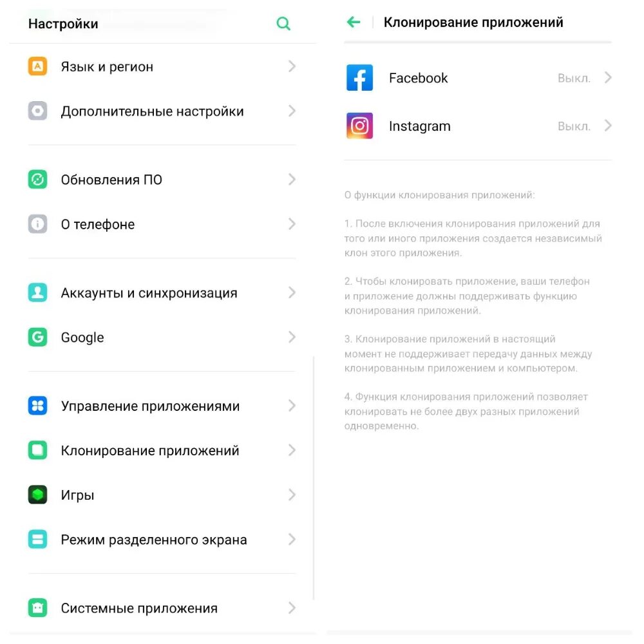Tap the search magnifier icon in Настройки
Viewport: 644px width, 644px height.
[x=283, y=23]
